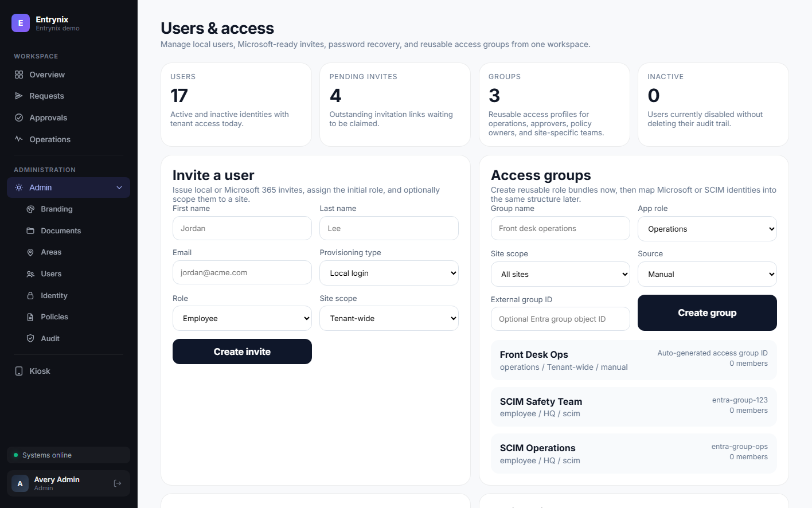Open the Documents admin page

pos(61,230)
